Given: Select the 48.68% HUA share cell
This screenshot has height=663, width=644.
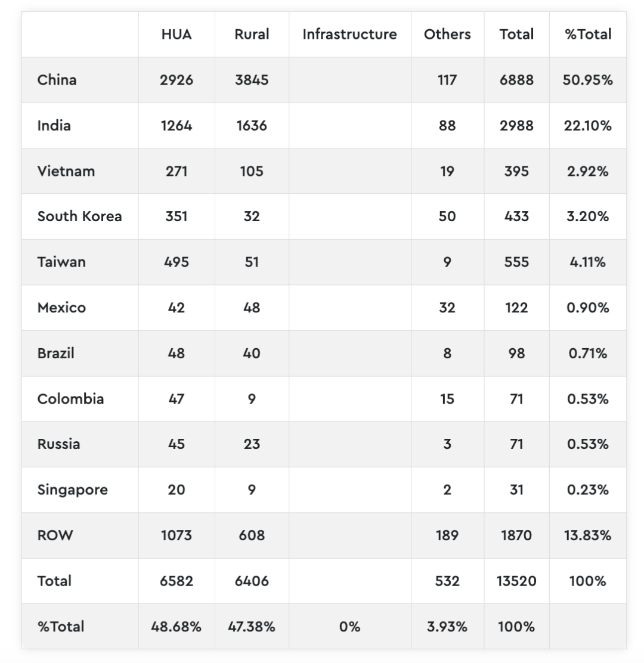Looking at the screenshot, I should tap(177, 627).
